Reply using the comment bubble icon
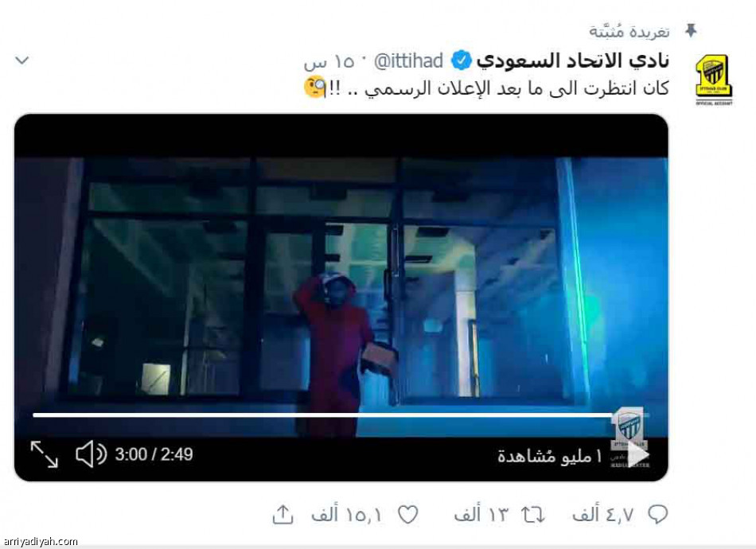 [657, 515]
